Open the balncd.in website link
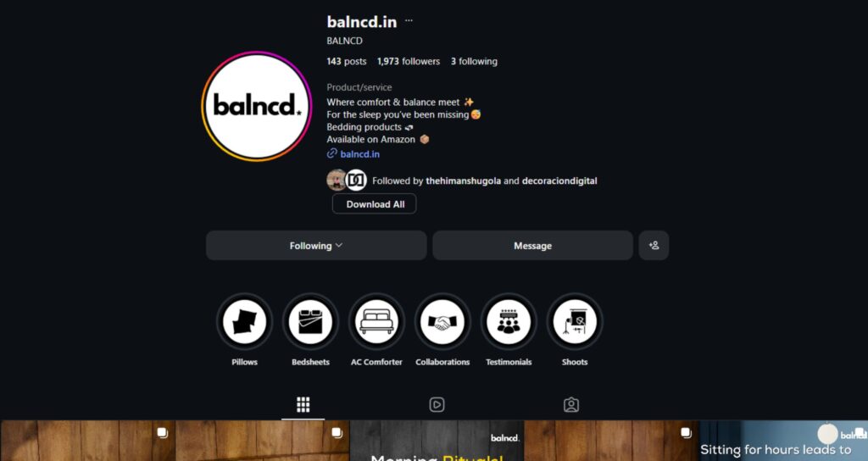The width and height of the screenshot is (868, 461). click(359, 154)
